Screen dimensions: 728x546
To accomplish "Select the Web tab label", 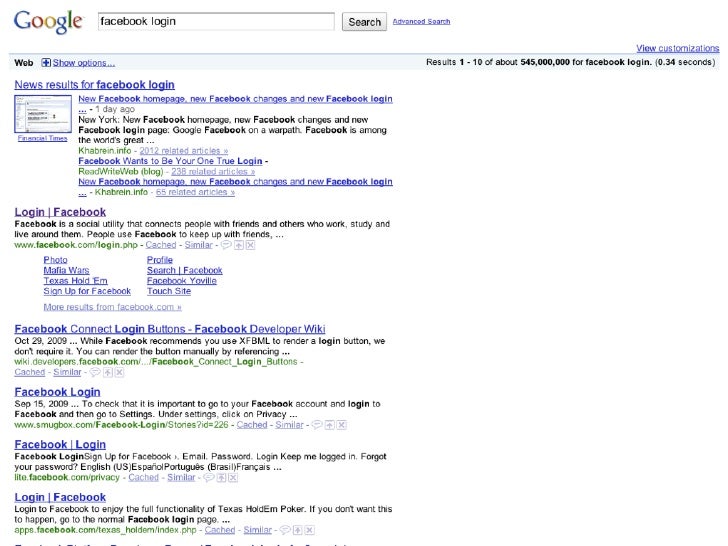I will click(x=24, y=63).
